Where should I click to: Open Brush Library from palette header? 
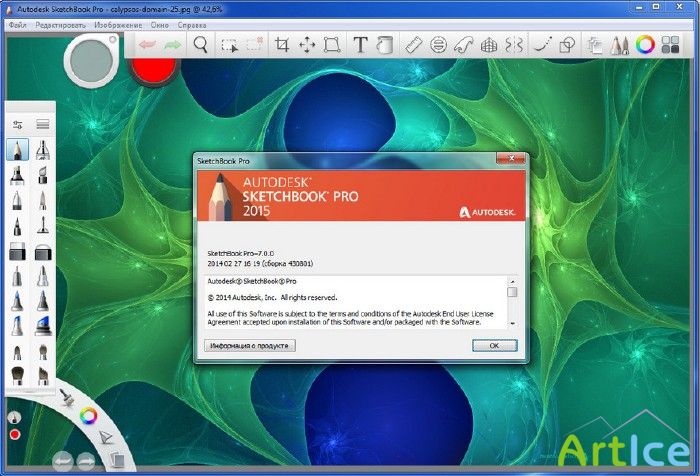pos(43,124)
